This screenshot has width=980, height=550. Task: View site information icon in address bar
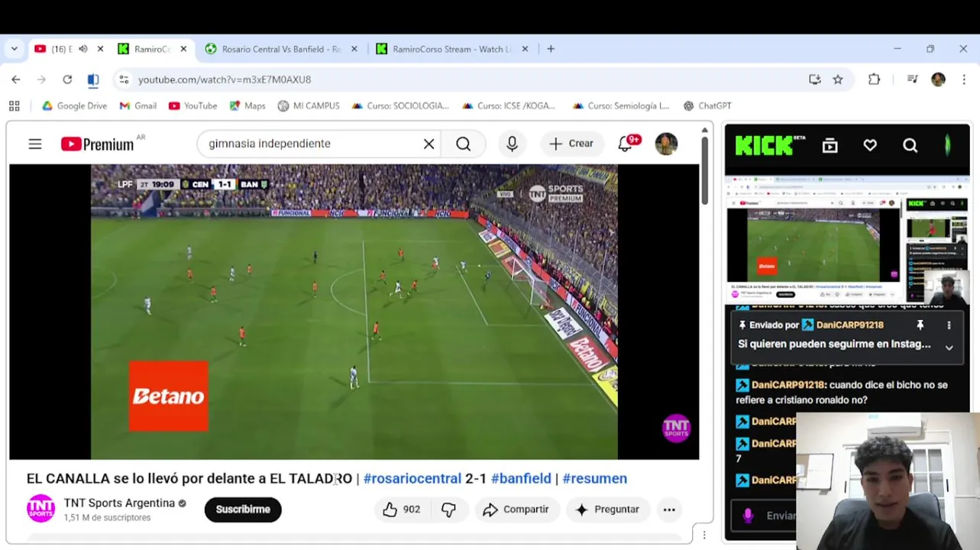(124, 79)
